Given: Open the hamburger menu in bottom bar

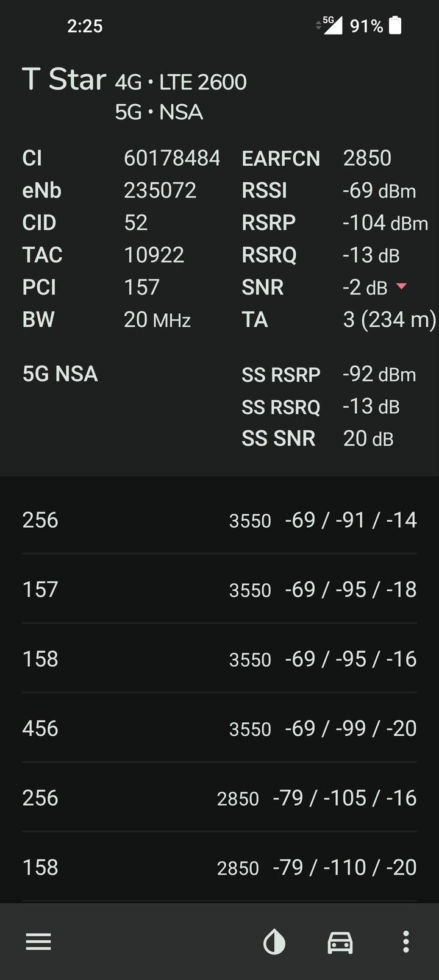Looking at the screenshot, I should [x=38, y=942].
